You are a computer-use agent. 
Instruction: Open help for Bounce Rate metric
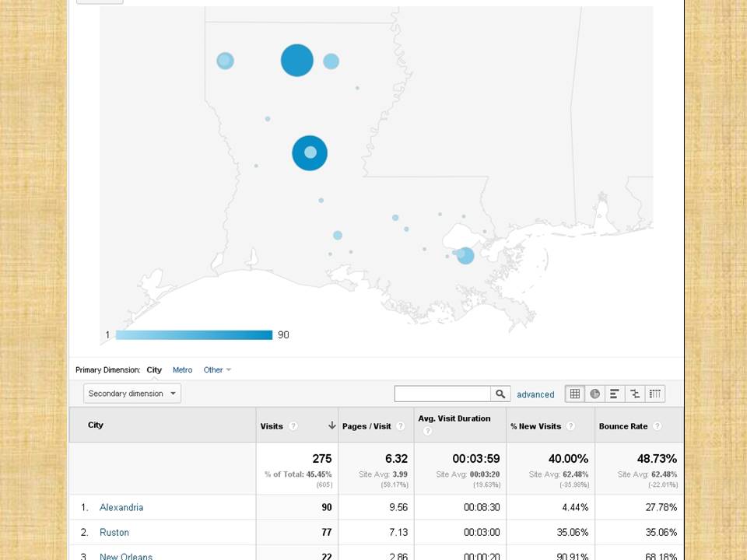click(x=658, y=426)
